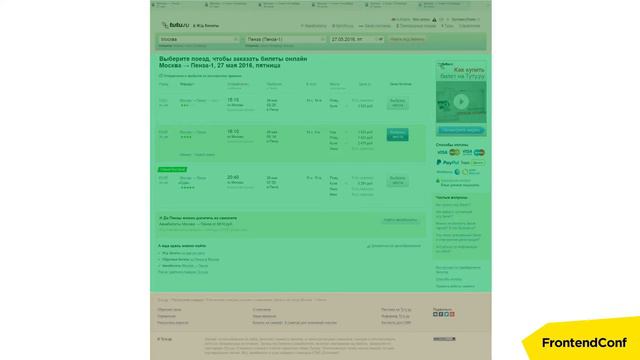640x360 pixels.
Task: Open return tickets from Пенза to Москва link
Action: point(191,259)
